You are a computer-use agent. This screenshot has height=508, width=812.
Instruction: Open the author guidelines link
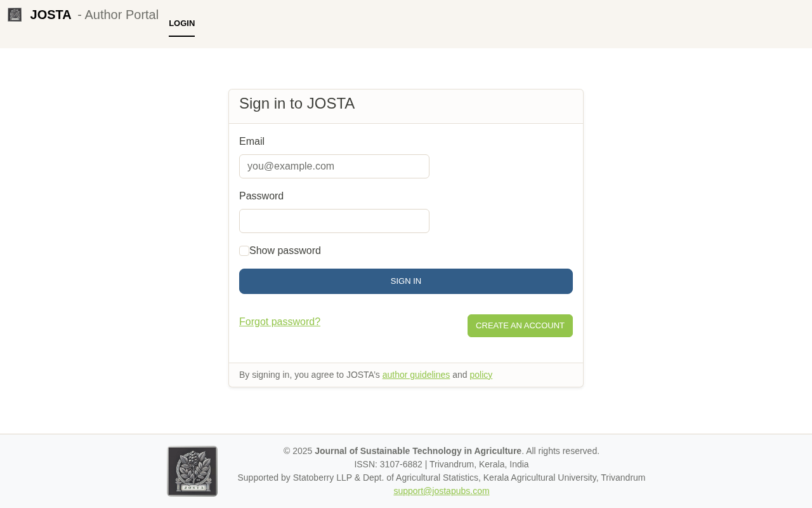pos(416,375)
